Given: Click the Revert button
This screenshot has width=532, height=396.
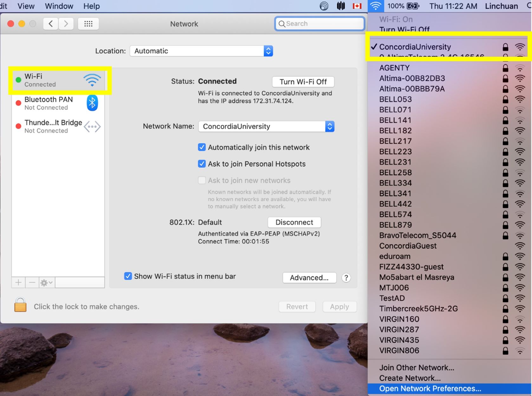Looking at the screenshot, I should pos(297,307).
